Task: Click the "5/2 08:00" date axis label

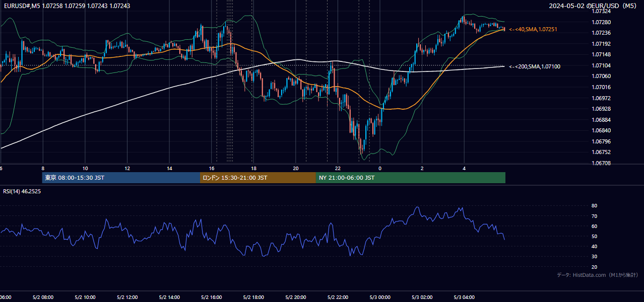Action: click(43, 297)
